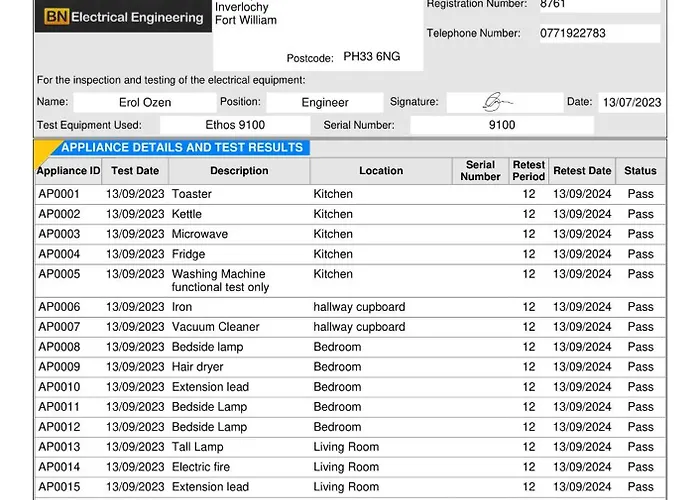Click the Appliance Details and Test Results heading

pyautogui.click(x=182, y=147)
